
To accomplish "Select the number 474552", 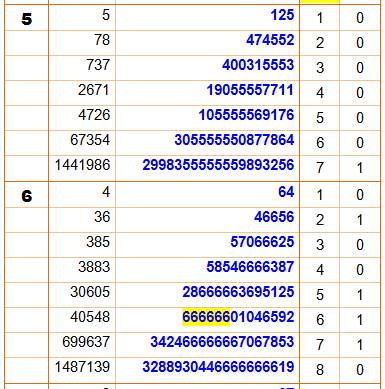I will [x=270, y=40].
